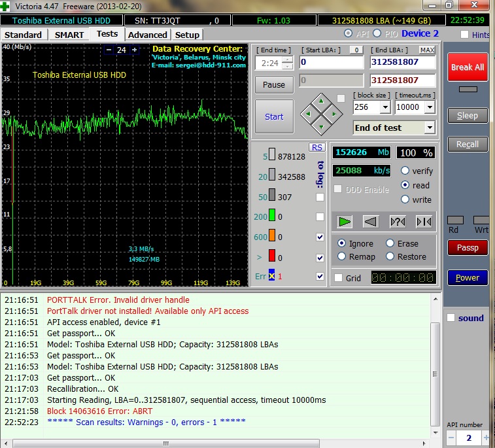Open the block size dropdown

click(384, 107)
